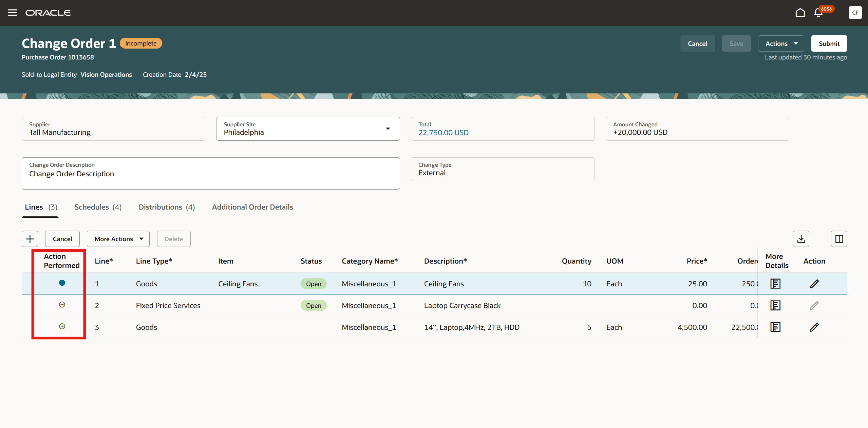Image resolution: width=868 pixels, height=428 pixels.
Task: Open More Details for Ceiling Fans line
Action: pyautogui.click(x=775, y=284)
